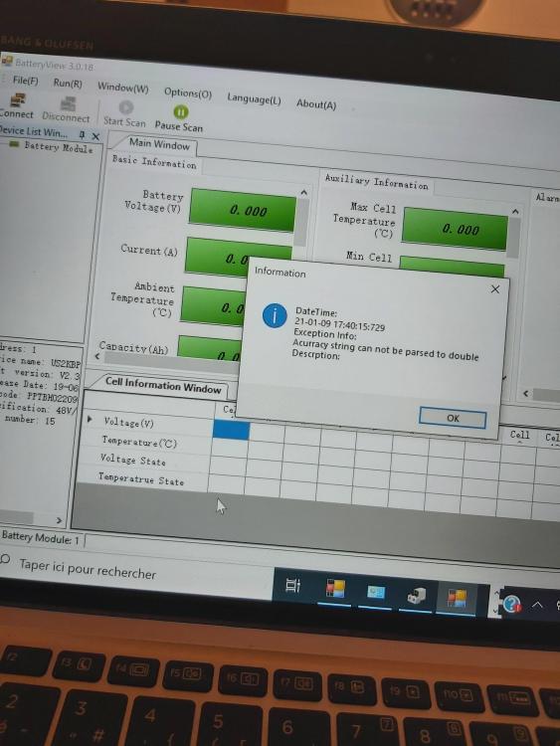This screenshot has height=746, width=560.
Task: Click OK in the Information dialog
Action: coord(453,418)
